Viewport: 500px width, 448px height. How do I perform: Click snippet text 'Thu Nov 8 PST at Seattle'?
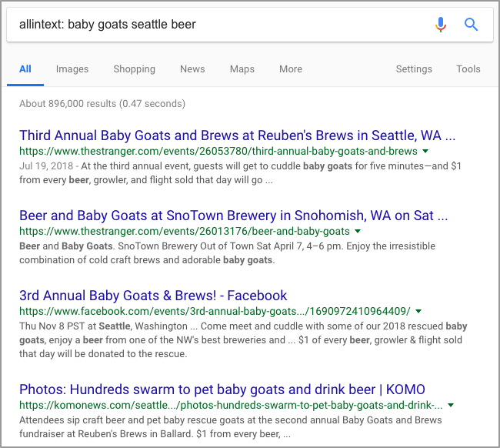75,326
